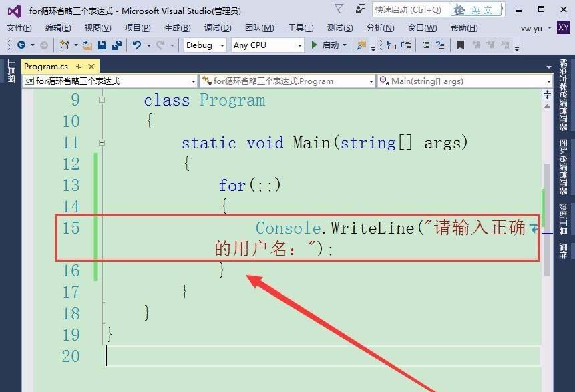575x392 pixels.
Task: Collapse the class Program code region
Action: click(102, 99)
